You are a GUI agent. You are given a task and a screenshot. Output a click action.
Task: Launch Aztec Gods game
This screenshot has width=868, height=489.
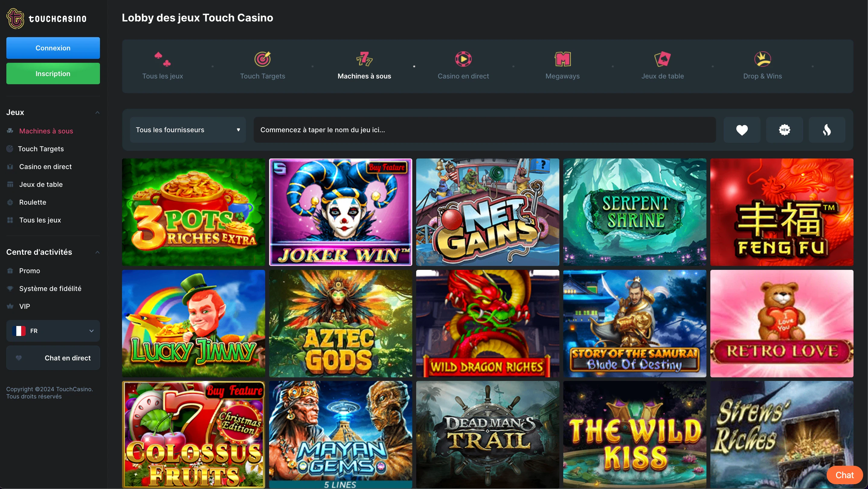[340, 323]
